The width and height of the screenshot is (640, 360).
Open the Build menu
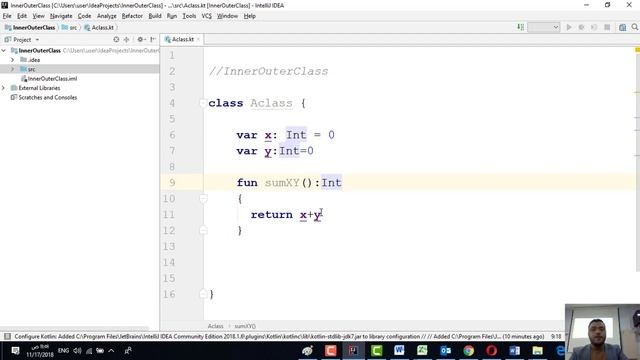155,16
